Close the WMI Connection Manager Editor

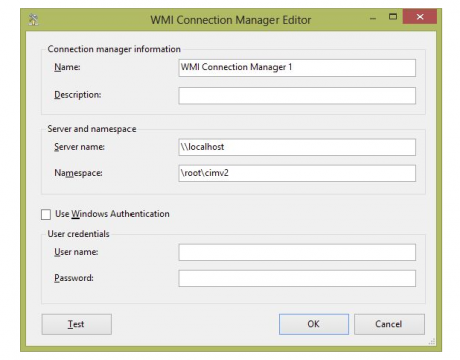pos(420,17)
